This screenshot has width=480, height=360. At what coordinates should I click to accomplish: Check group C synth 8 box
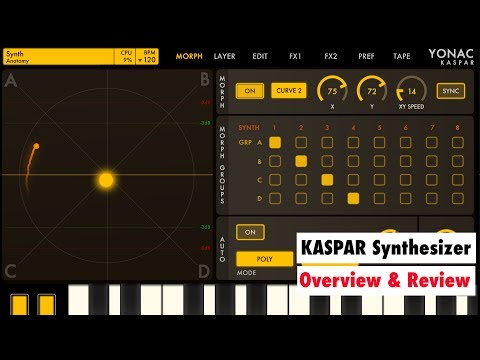pyautogui.click(x=458, y=180)
